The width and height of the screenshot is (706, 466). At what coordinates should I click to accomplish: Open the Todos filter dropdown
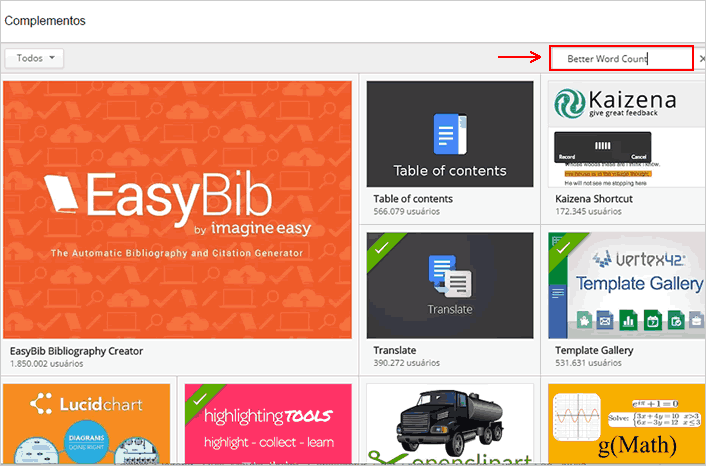coord(34,58)
